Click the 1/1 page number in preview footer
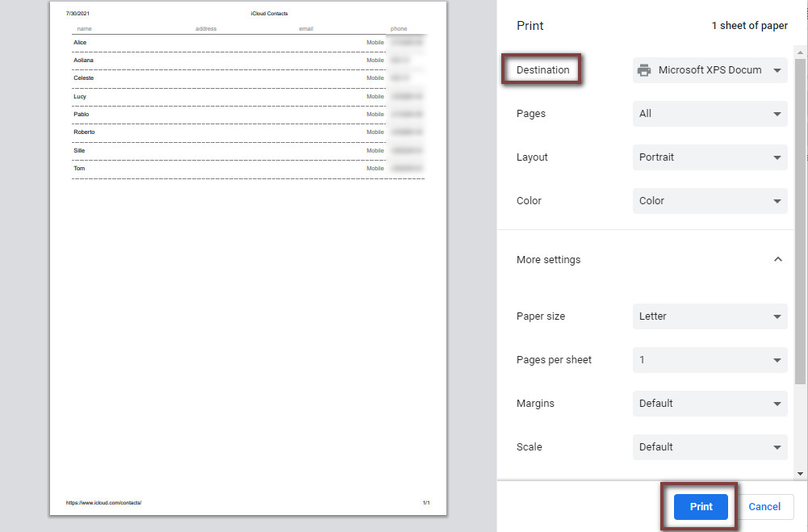 [x=426, y=503]
